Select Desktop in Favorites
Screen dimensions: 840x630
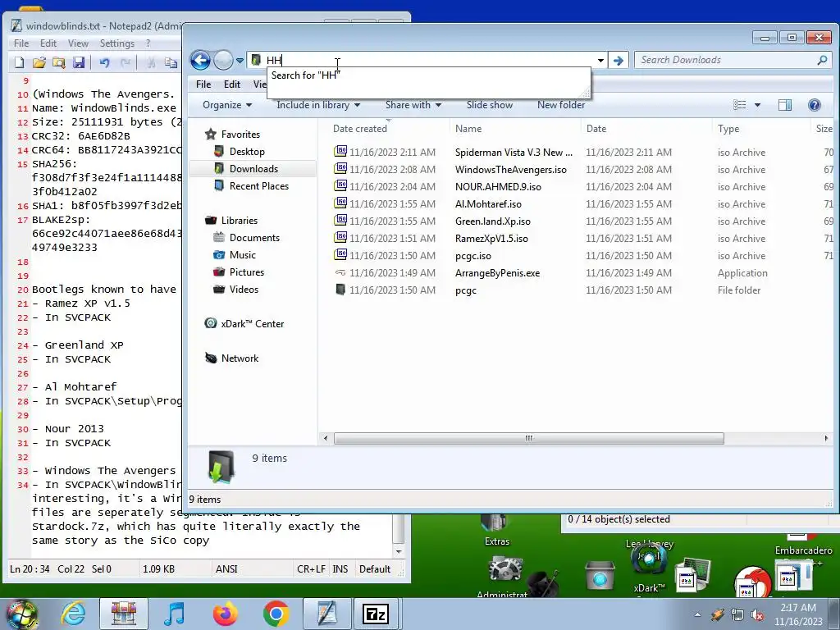(x=247, y=152)
